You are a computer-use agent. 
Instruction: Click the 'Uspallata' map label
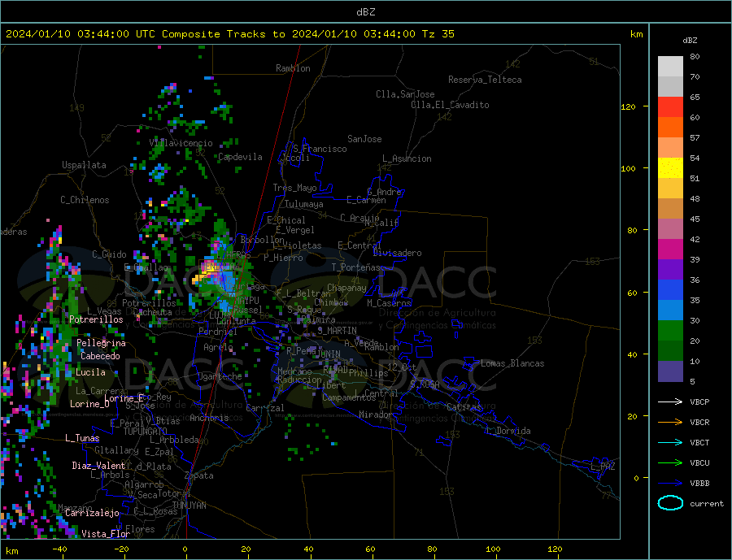point(84,165)
